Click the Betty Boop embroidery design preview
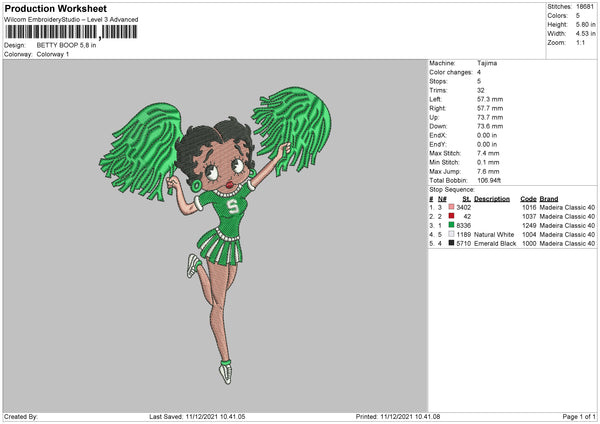600x424 pixels. 215,235
